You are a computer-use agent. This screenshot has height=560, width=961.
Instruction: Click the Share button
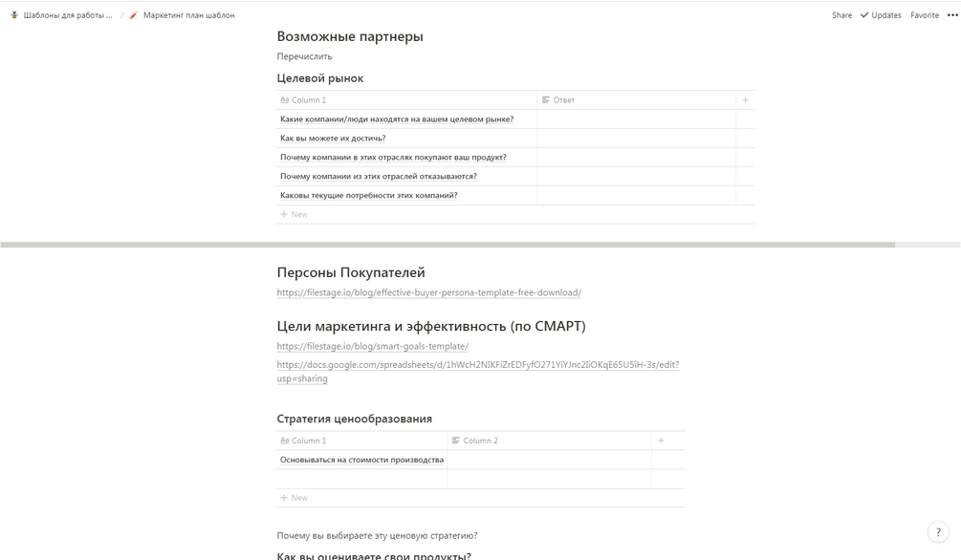(841, 15)
